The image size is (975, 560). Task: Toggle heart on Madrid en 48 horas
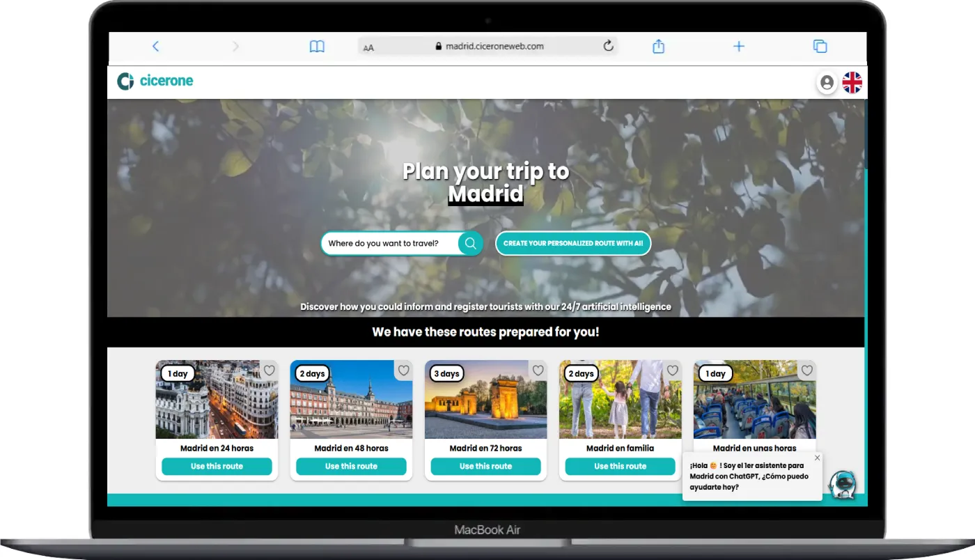click(403, 371)
